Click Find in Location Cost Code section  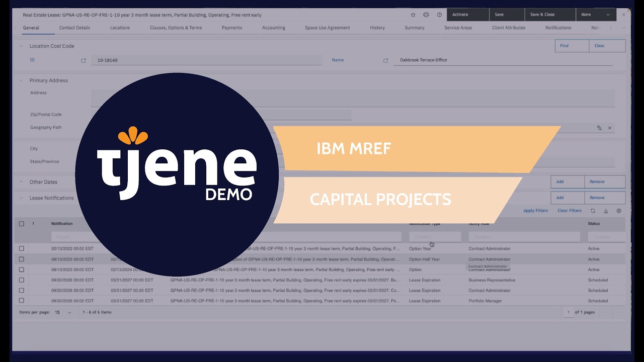[x=572, y=46]
